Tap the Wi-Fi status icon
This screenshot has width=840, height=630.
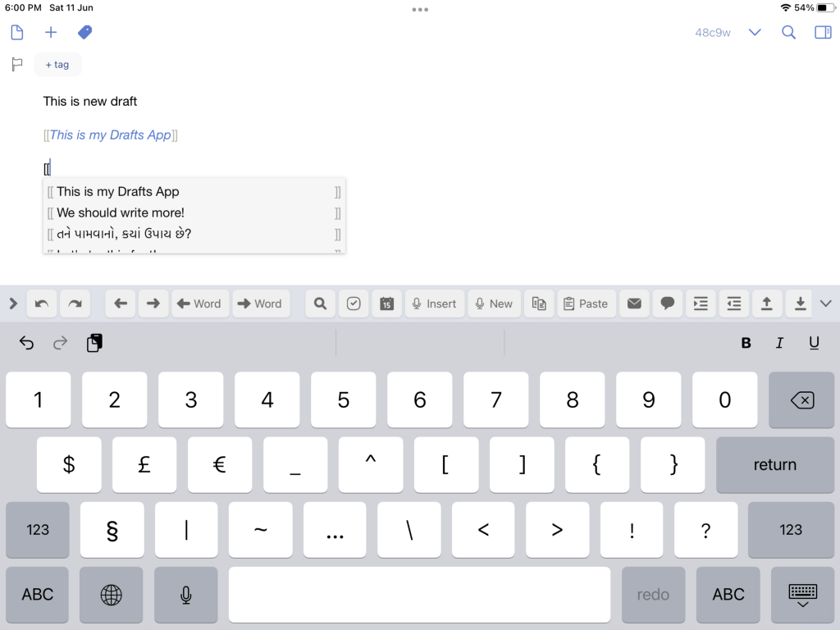(786, 7)
